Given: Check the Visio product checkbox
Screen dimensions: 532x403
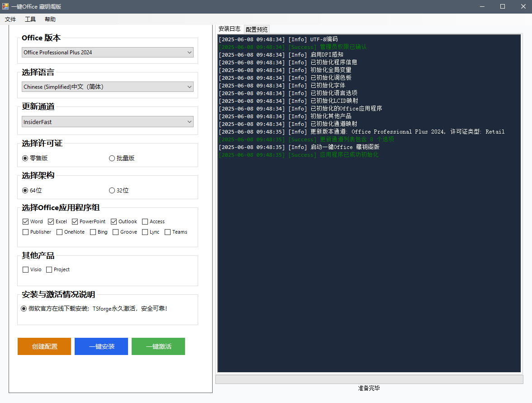Looking at the screenshot, I should 25,269.
